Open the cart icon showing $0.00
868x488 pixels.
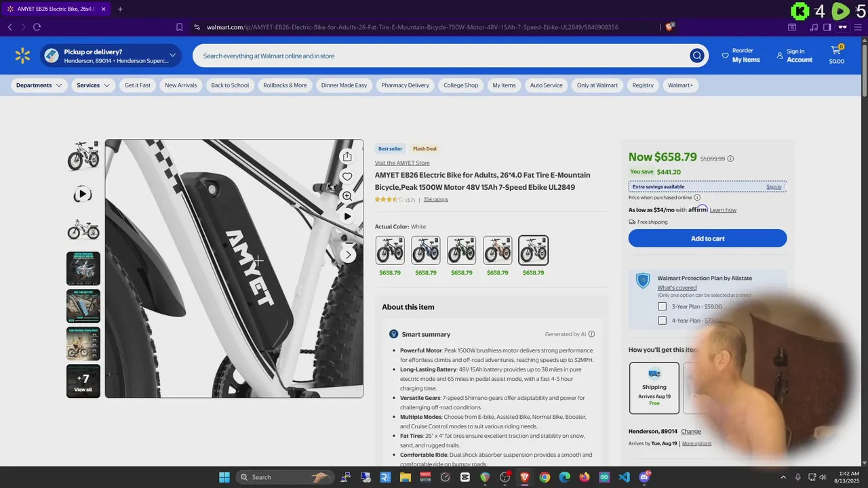tap(836, 55)
